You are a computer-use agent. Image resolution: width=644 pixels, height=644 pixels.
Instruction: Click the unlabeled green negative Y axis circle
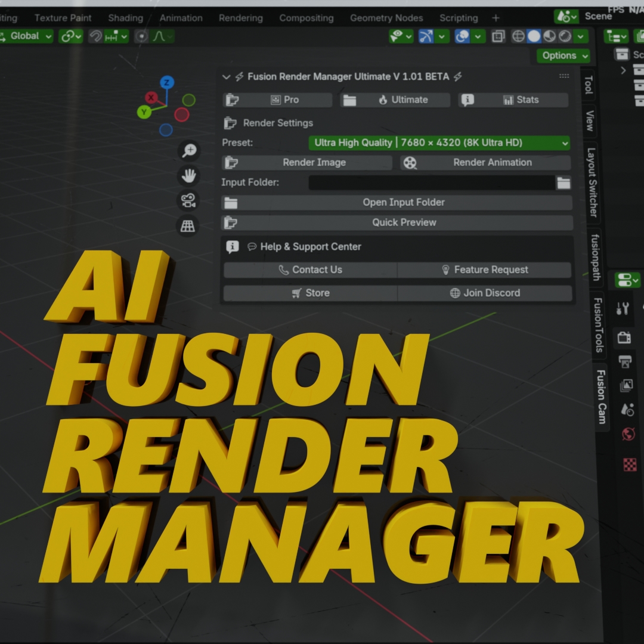pos(189,100)
